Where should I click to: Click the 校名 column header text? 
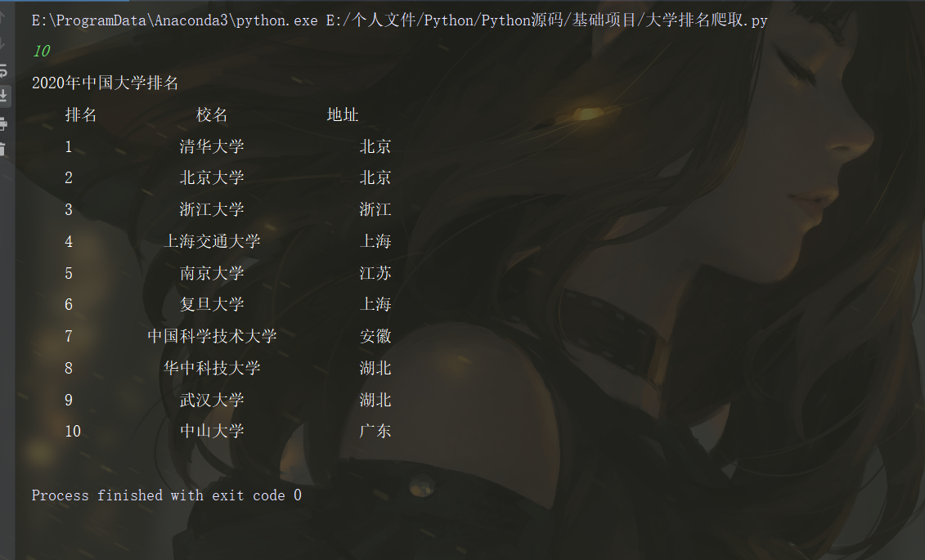click(x=212, y=114)
